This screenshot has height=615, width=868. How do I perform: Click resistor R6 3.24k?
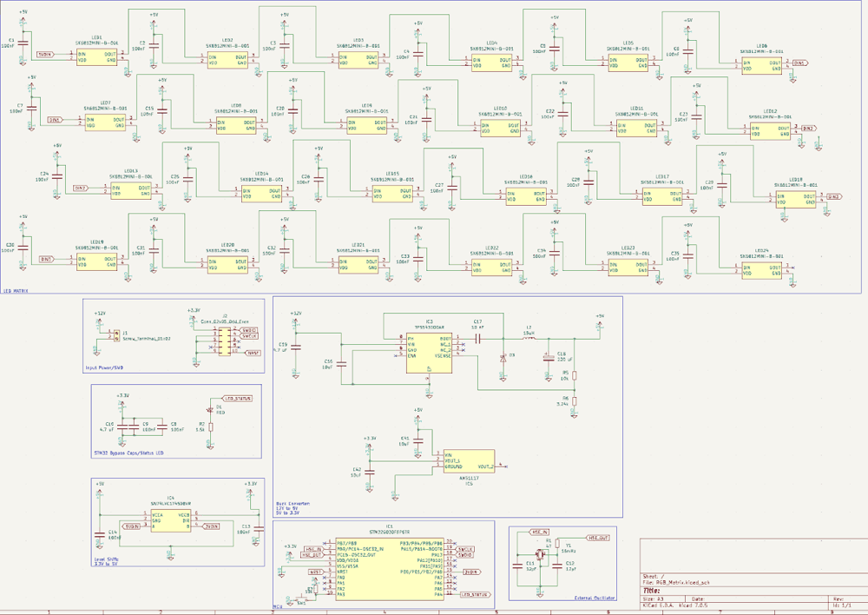tap(575, 401)
